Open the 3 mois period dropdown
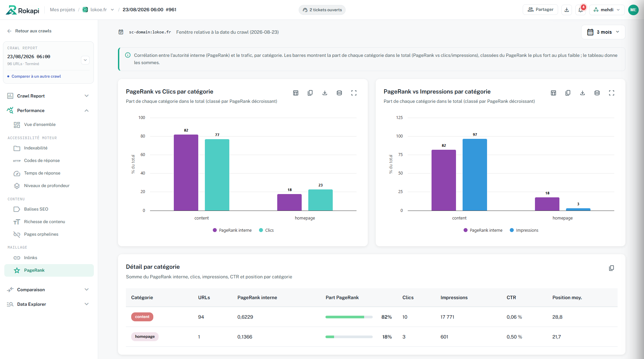The height and width of the screenshot is (359, 644). pyautogui.click(x=603, y=32)
